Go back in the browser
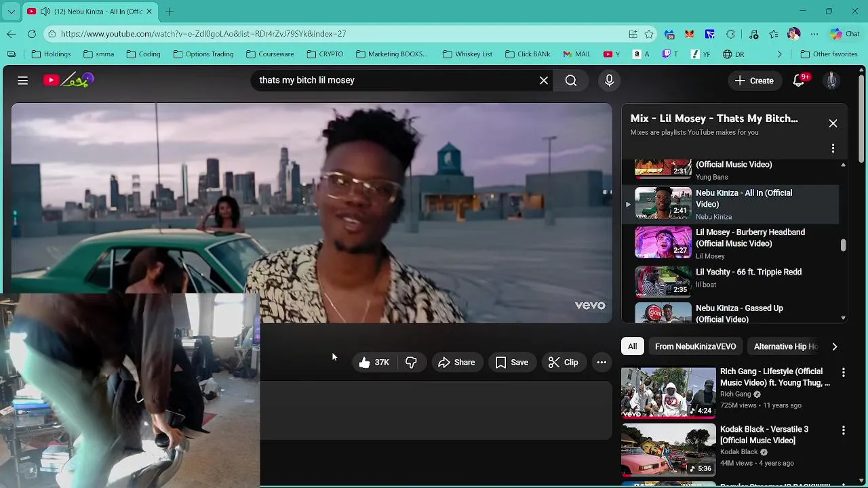 11,34
